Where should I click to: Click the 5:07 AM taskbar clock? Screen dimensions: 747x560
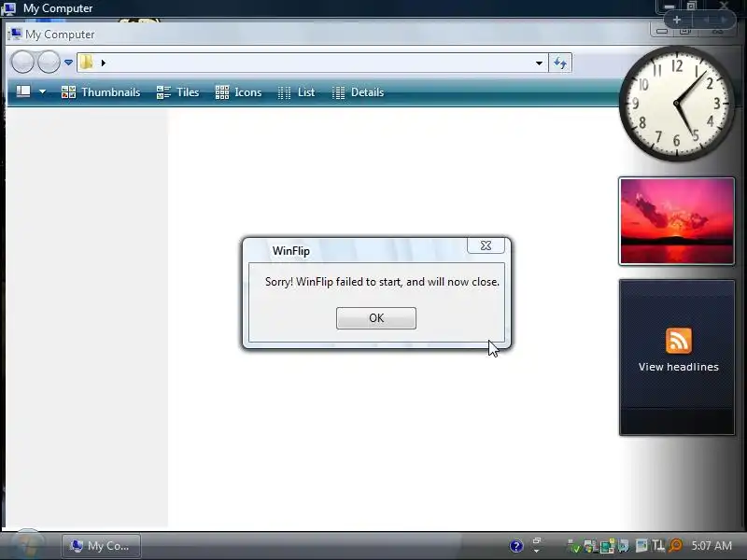tap(712, 546)
